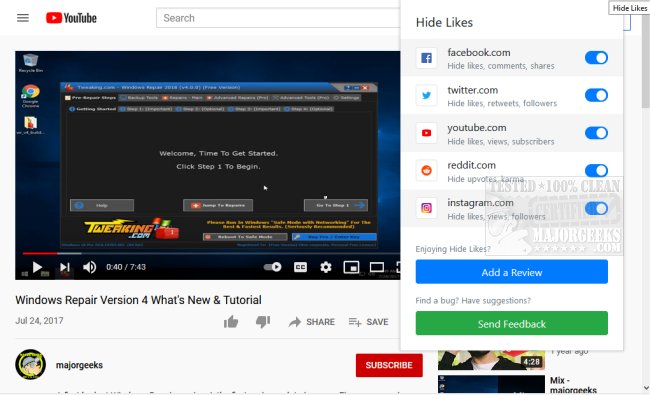The height and width of the screenshot is (395, 650).
Task: Open the Mix - majorgeeks thumbnail
Action: [491, 384]
